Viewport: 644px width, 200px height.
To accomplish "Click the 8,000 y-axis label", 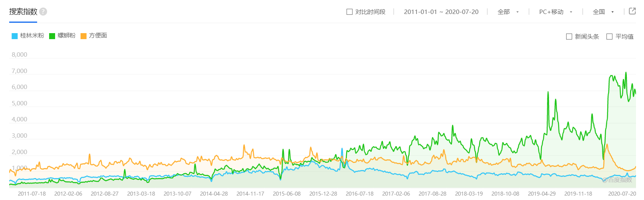I will (x=19, y=55).
